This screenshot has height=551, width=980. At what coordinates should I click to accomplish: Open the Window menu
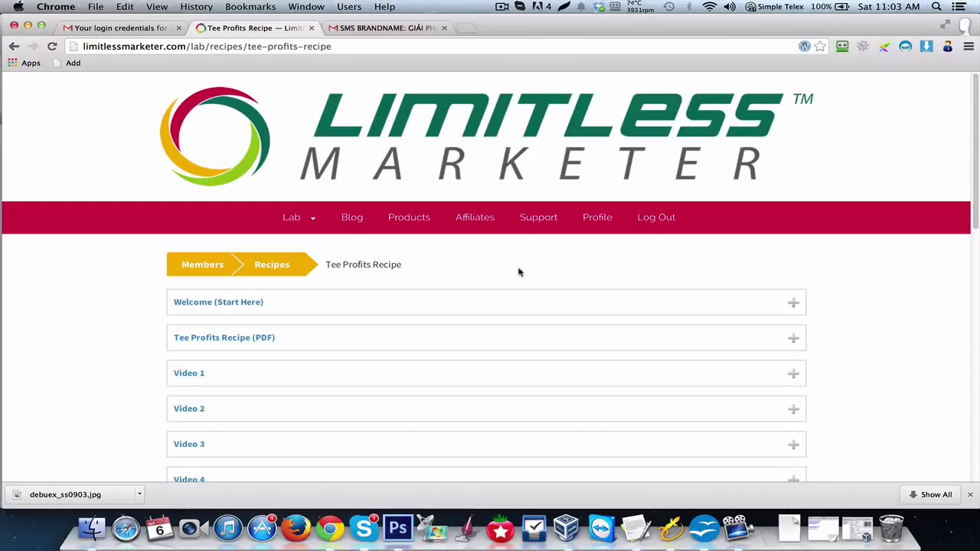coord(306,7)
